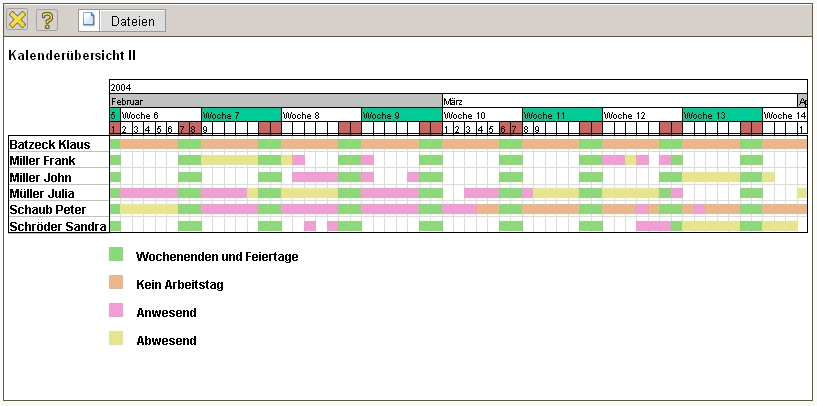
Task: Click the 2004 year header
Action: click(457, 87)
